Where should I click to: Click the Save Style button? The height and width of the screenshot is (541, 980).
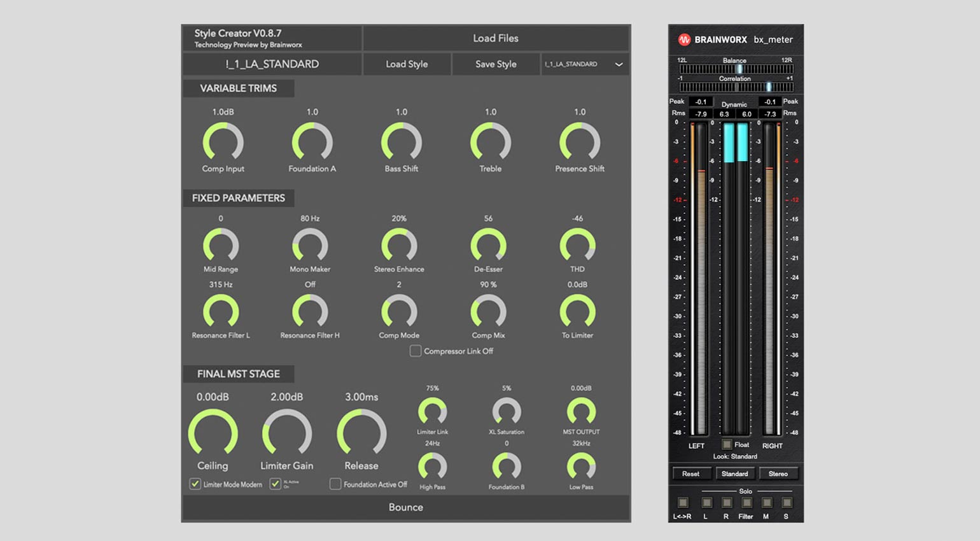496,64
